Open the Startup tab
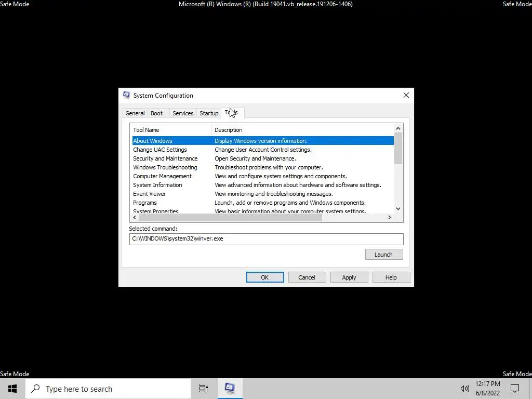 coord(209,113)
